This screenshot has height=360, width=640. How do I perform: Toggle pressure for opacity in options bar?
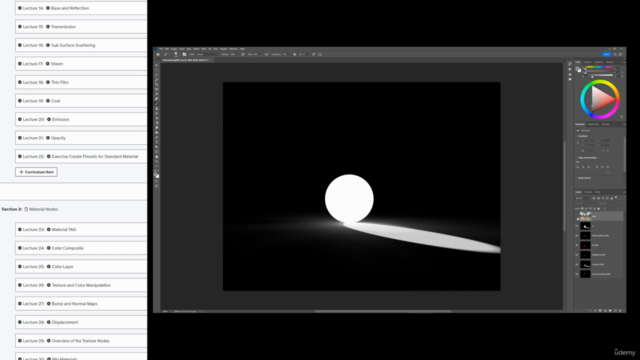pos(243,54)
